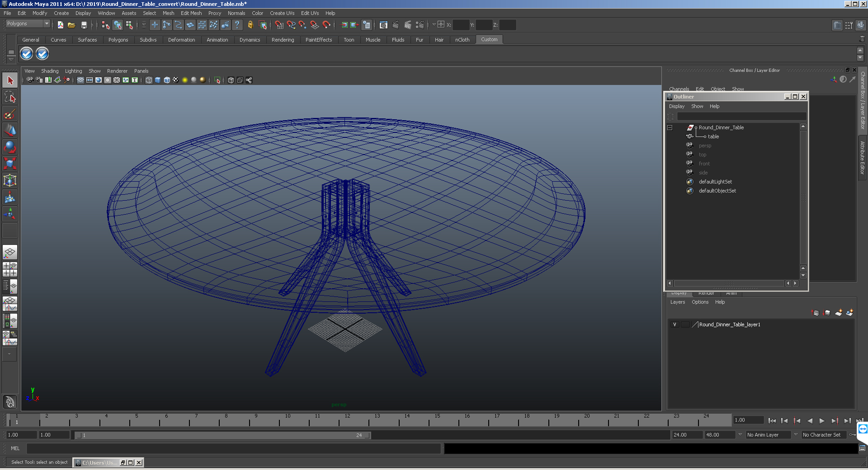Toggle snap to curves magnet

pyautogui.click(x=291, y=25)
